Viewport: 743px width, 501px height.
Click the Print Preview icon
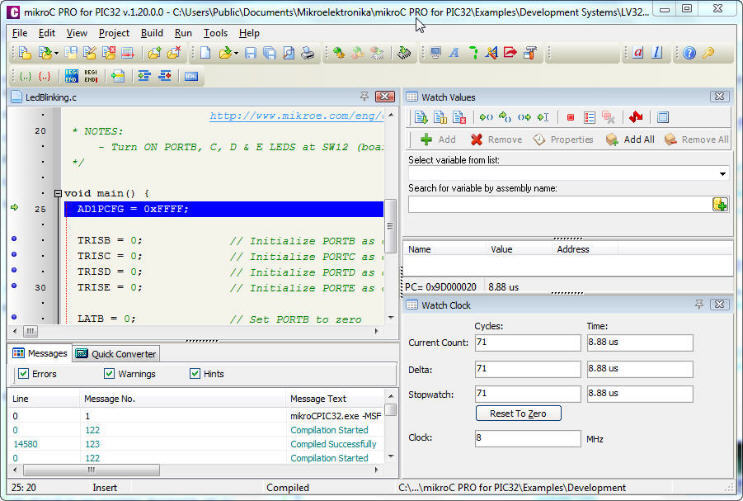tap(289, 53)
